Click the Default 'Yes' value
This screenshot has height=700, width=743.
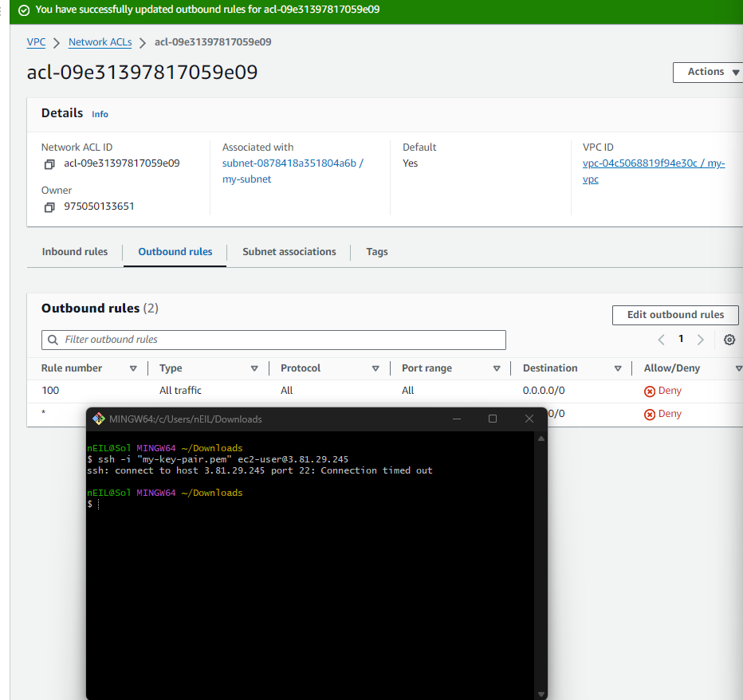411,163
